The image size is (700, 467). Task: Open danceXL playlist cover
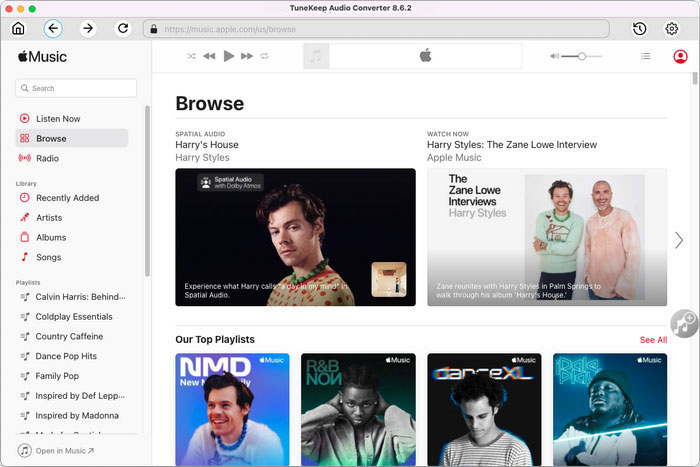point(484,409)
